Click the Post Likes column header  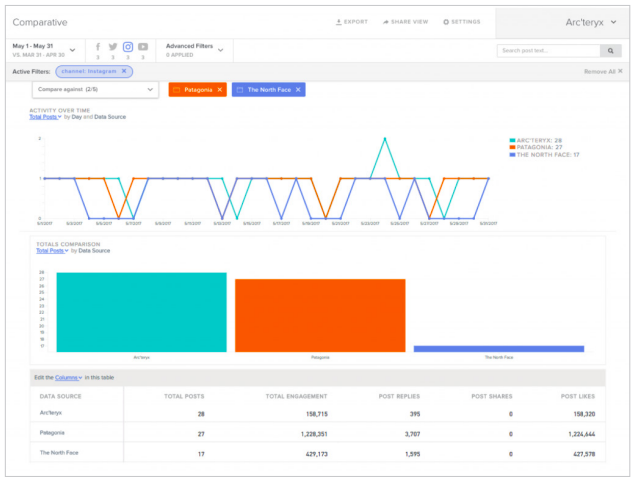[578, 396]
